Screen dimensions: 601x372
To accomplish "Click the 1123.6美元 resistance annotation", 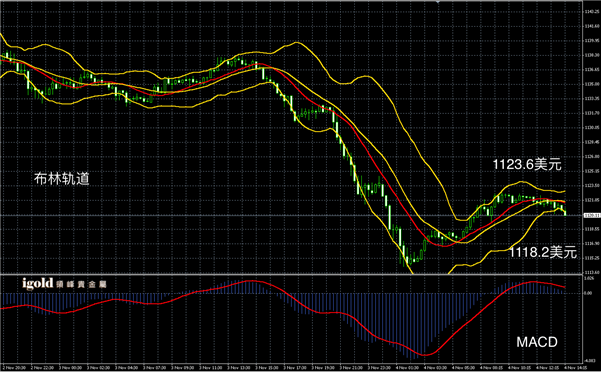I will [x=527, y=165].
